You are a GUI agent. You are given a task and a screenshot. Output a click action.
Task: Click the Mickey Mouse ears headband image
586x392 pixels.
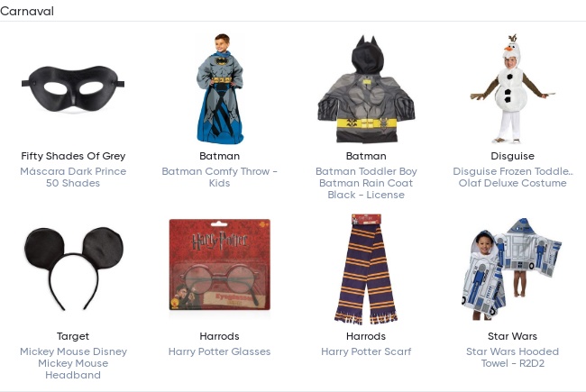click(73, 269)
